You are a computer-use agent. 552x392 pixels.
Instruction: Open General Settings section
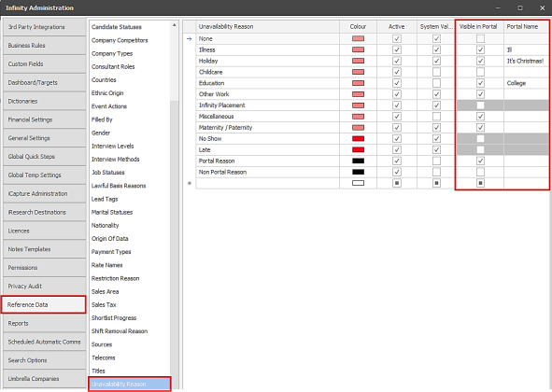click(x=44, y=138)
